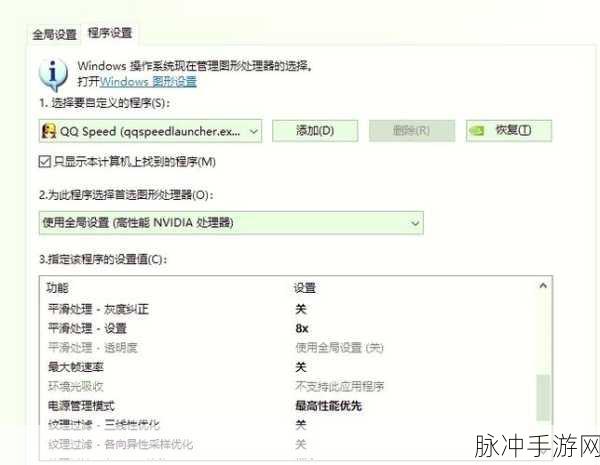Select the 平滑处理 - 设置 row
The image size is (600, 465).
click(289, 328)
